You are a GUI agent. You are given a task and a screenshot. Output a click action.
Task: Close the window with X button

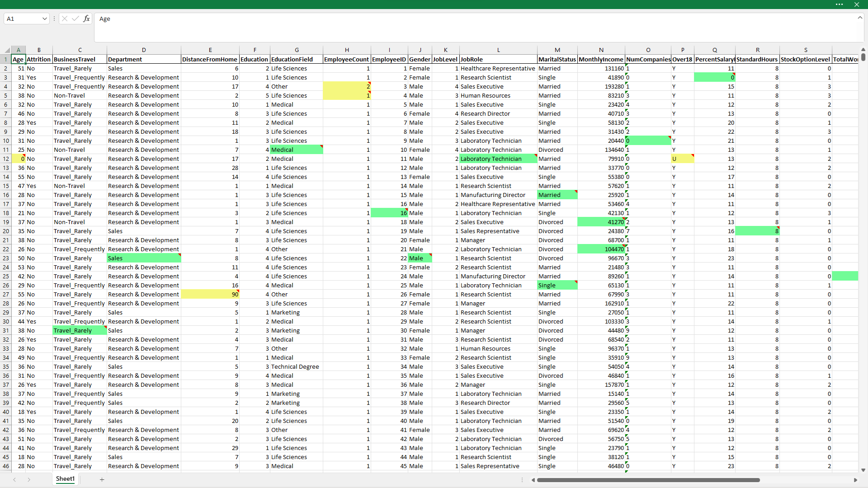pos(856,5)
